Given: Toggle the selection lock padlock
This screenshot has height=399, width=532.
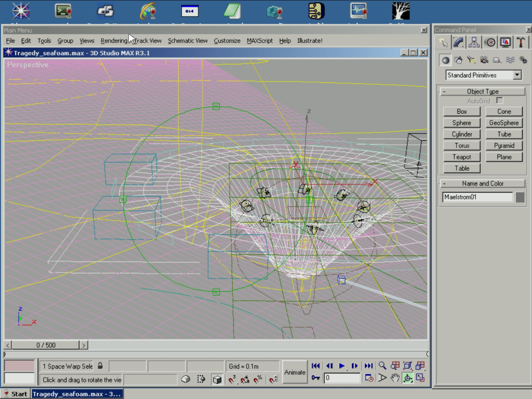Looking at the screenshot, I should pyautogui.click(x=100, y=366).
